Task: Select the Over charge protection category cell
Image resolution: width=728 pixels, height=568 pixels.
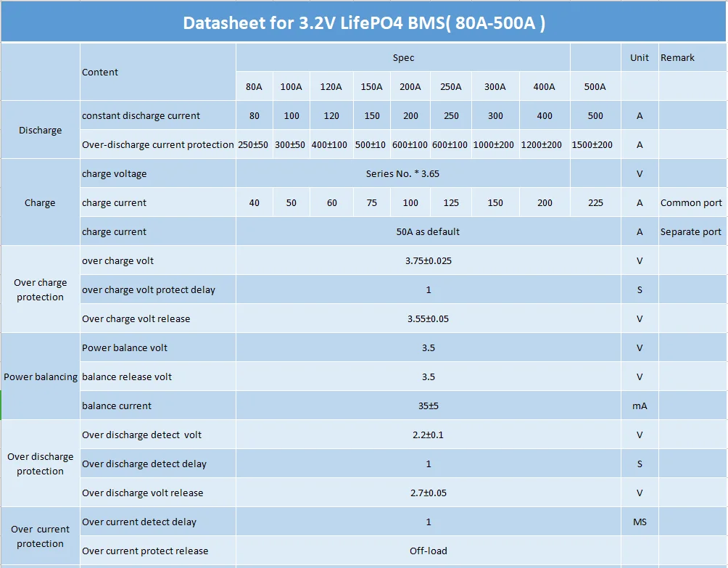Action: [41, 289]
